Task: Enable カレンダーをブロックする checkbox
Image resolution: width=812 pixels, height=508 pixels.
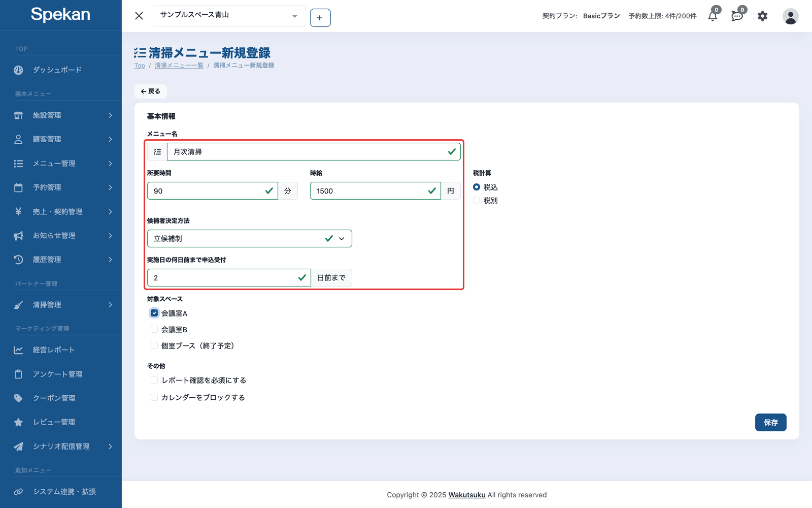Action: tap(154, 397)
